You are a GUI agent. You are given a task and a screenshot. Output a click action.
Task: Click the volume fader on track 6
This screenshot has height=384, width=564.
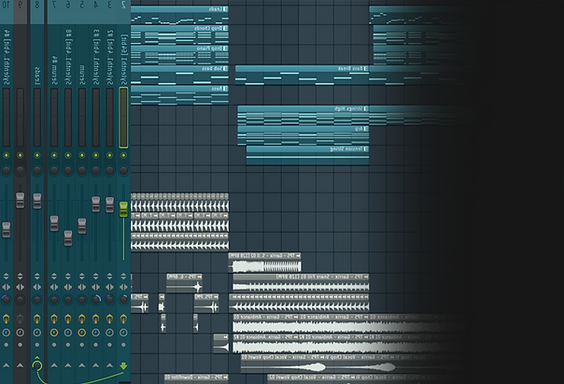pyautogui.click(x=68, y=238)
